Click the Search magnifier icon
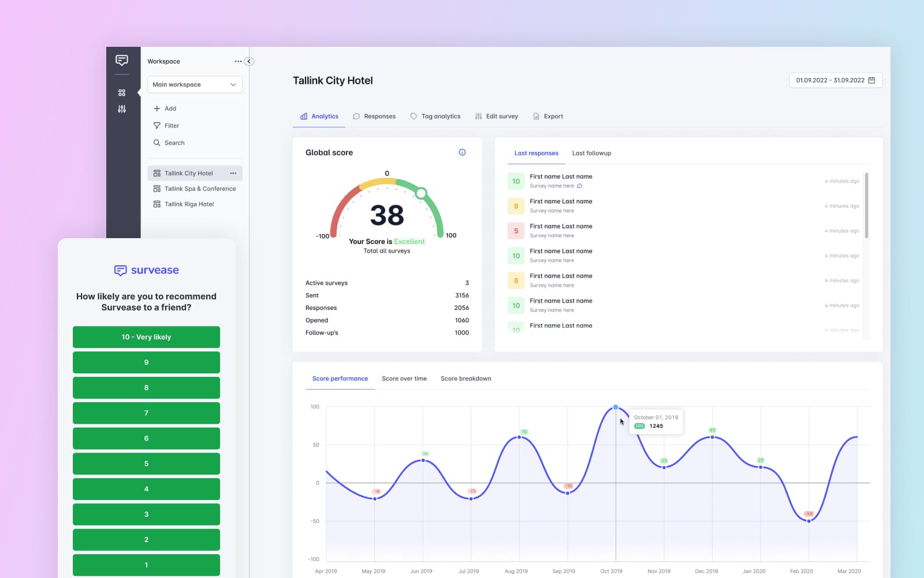924x578 pixels. click(157, 143)
